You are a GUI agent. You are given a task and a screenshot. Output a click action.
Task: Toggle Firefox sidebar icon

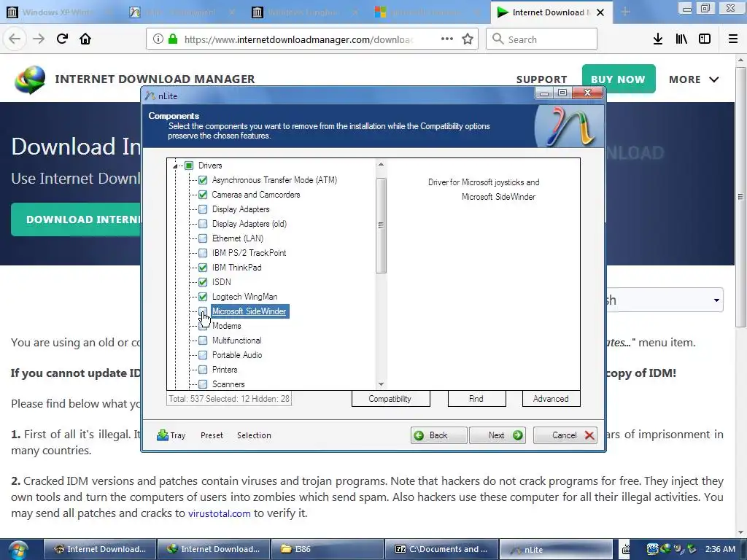[x=705, y=39]
